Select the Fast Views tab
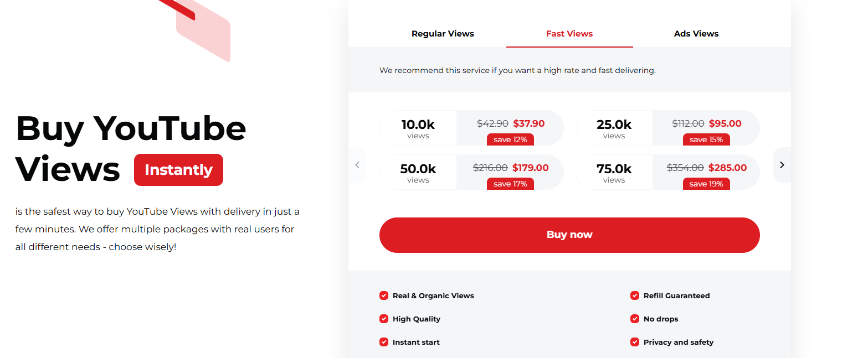Image resolution: width=868 pixels, height=358 pixels. click(569, 34)
